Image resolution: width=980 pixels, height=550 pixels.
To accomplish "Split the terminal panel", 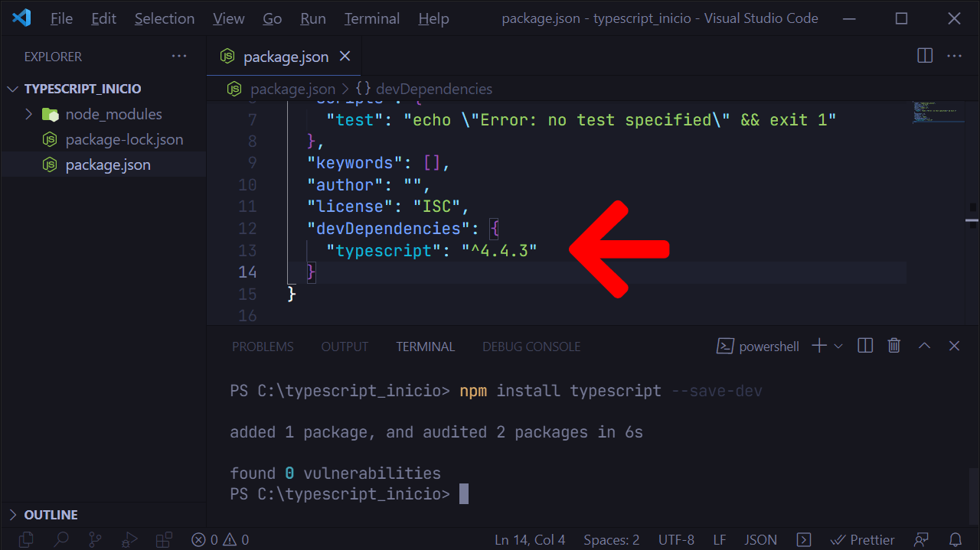I will (x=865, y=346).
